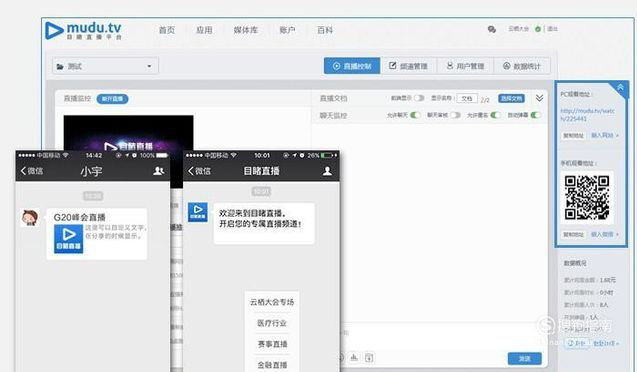Click the mobile viewing QR code

point(587,197)
